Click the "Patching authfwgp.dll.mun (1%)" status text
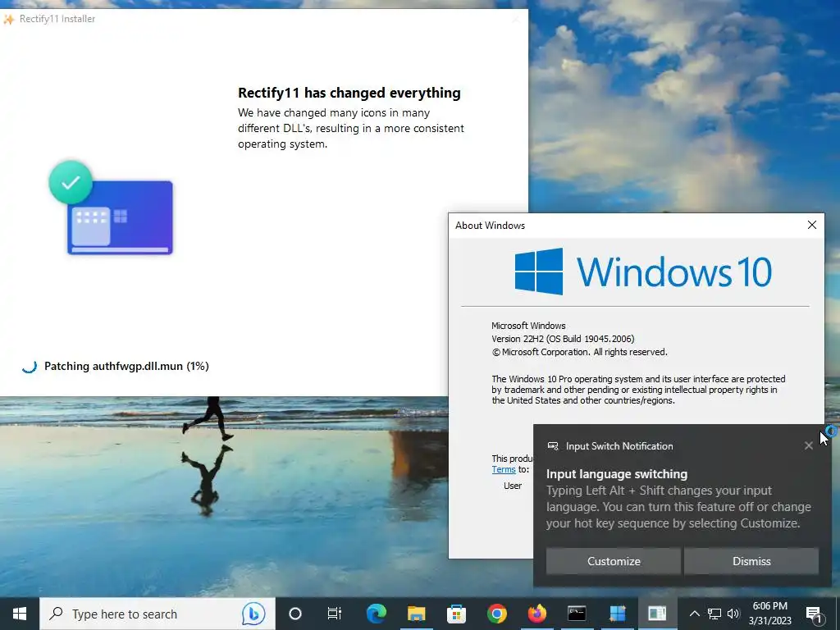 (x=126, y=367)
